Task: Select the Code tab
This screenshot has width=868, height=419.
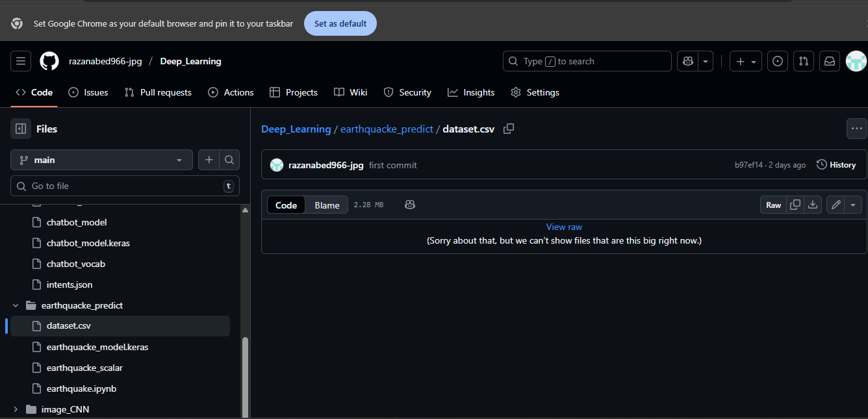Action: [34, 92]
